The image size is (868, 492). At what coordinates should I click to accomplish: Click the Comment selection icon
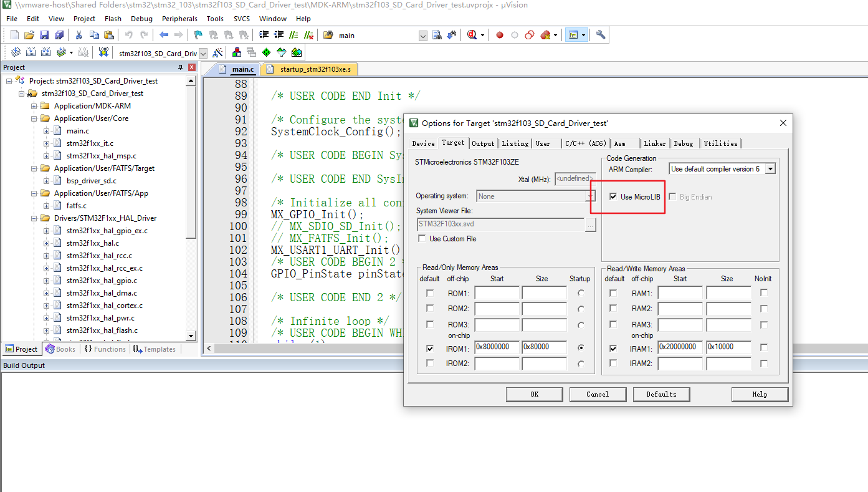(x=293, y=35)
